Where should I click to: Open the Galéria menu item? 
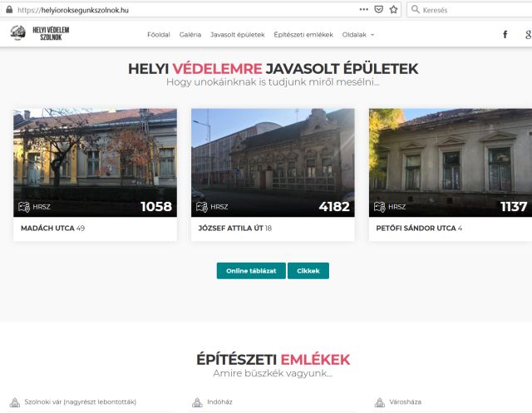[190, 35]
